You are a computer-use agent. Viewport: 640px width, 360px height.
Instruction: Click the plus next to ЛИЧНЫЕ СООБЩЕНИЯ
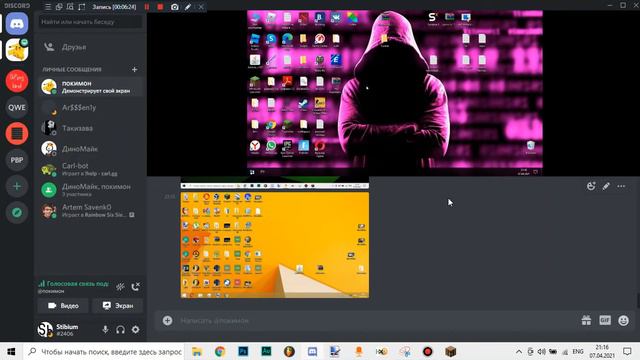[x=134, y=69]
